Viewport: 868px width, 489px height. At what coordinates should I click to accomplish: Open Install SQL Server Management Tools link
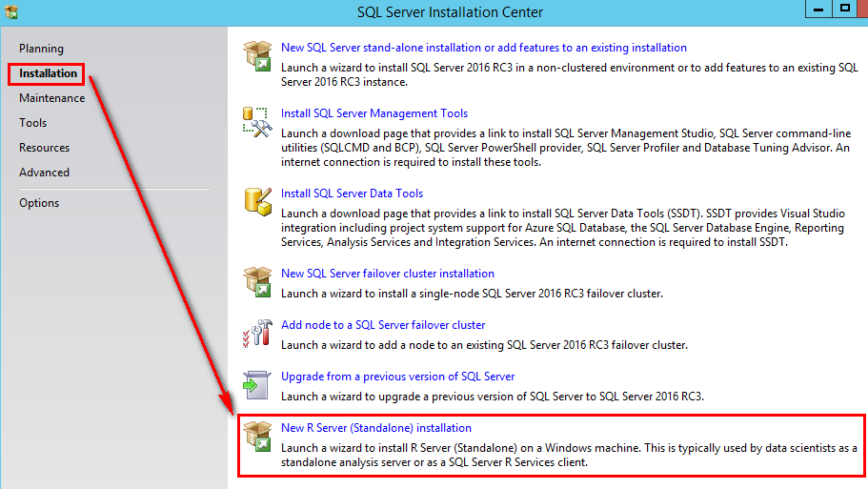point(373,113)
